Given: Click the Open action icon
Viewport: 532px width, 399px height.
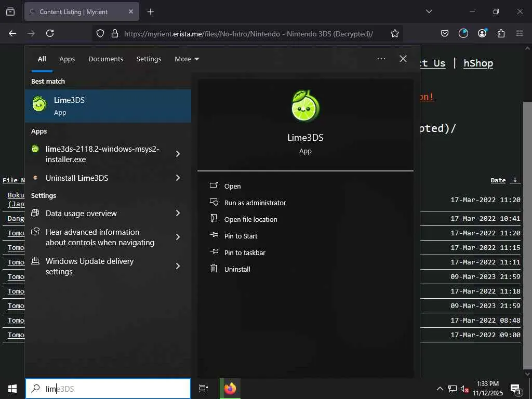Looking at the screenshot, I should click(214, 185).
